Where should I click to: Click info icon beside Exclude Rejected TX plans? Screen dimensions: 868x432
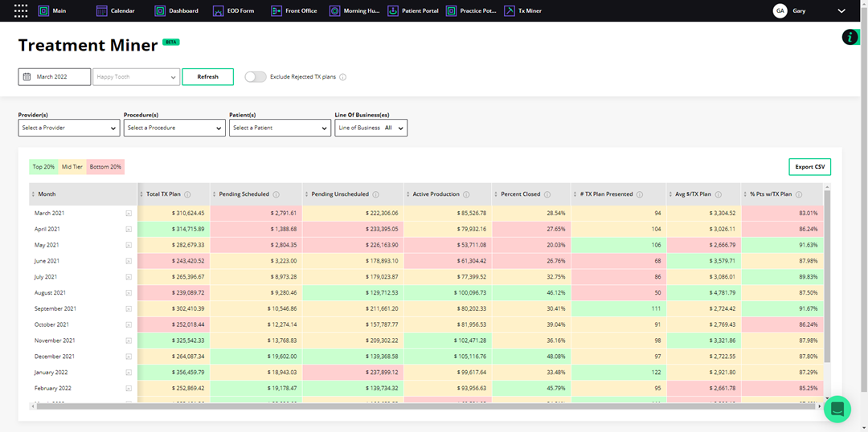pos(343,77)
